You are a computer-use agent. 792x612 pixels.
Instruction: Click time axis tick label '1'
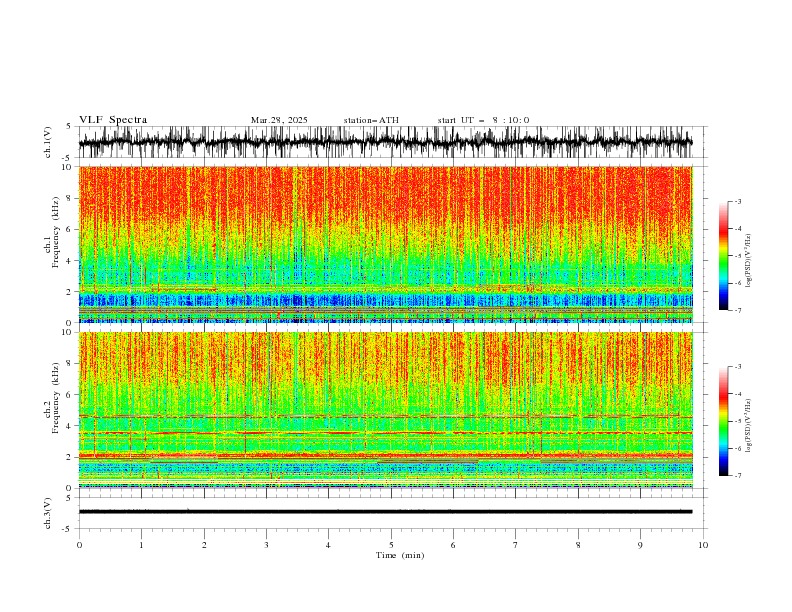click(141, 545)
